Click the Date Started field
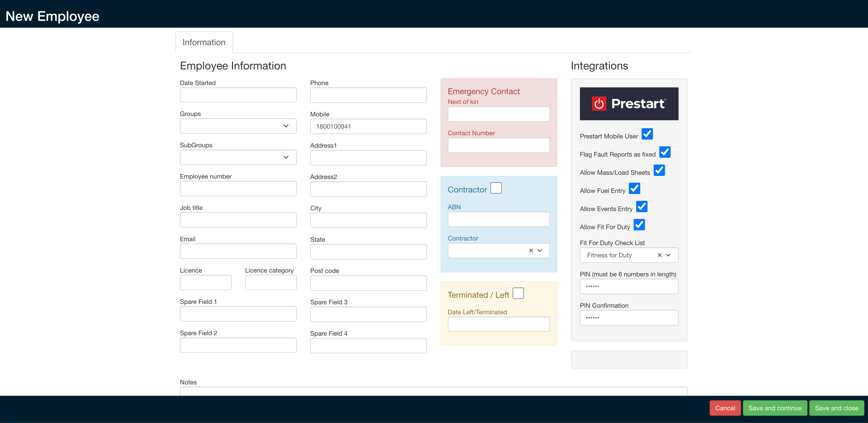 click(238, 95)
